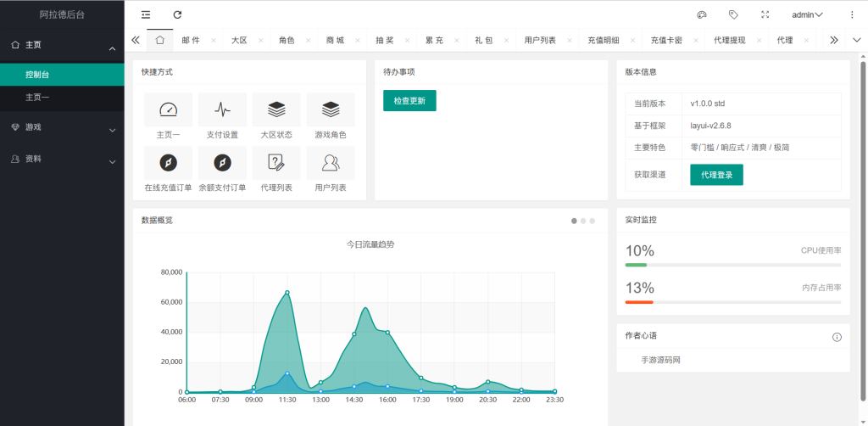The width and height of the screenshot is (868, 426).
Task: Open the admin user dropdown
Action: coord(807,14)
